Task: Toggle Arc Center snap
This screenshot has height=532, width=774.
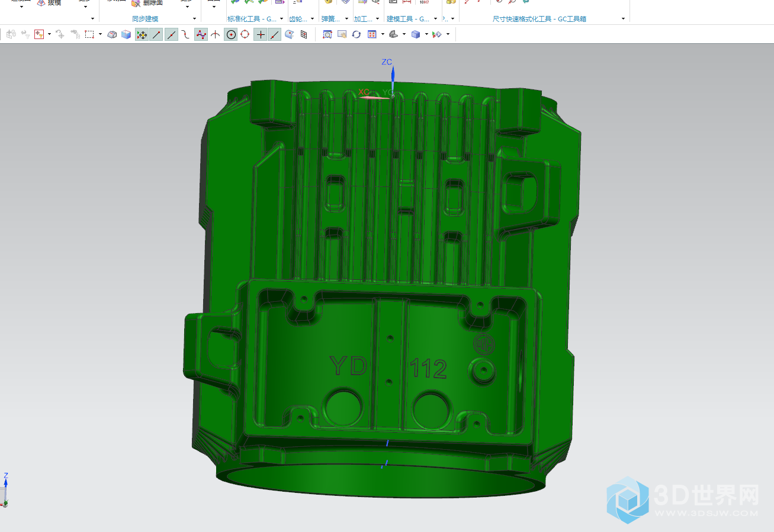Action: pos(230,34)
